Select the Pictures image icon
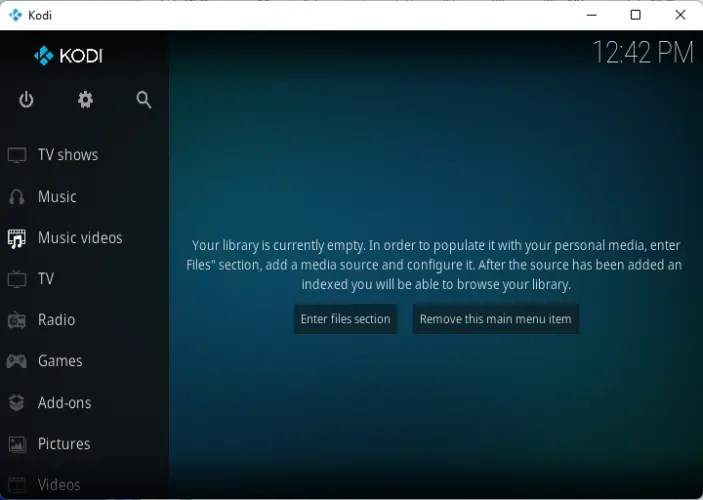This screenshot has height=500, width=703. pos(17,444)
